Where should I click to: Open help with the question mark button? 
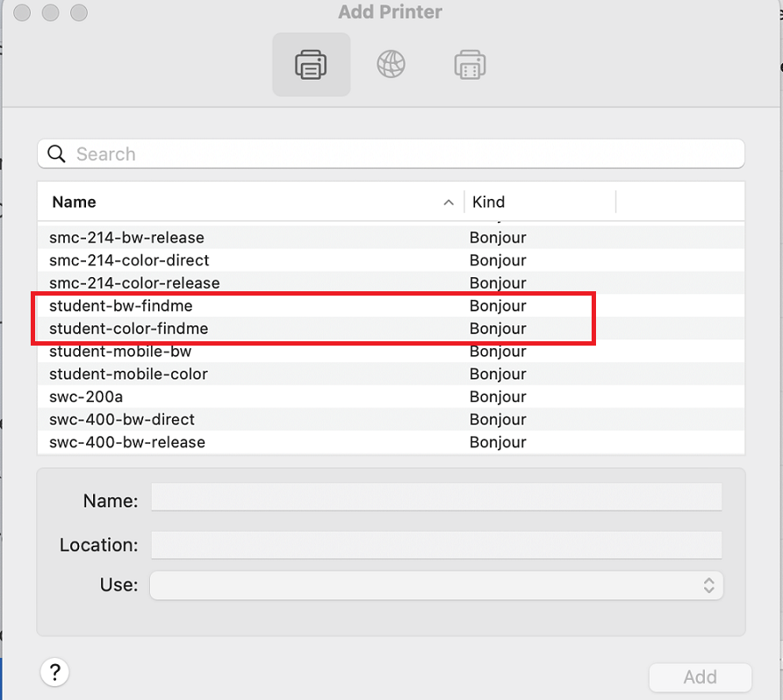click(x=55, y=672)
